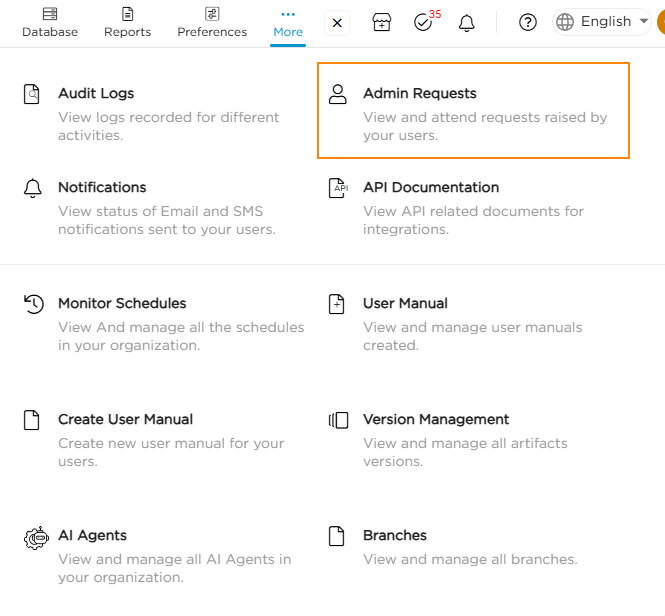The image size is (665, 616).
Task: Switch to the Reports tab
Action: pyautogui.click(x=127, y=22)
